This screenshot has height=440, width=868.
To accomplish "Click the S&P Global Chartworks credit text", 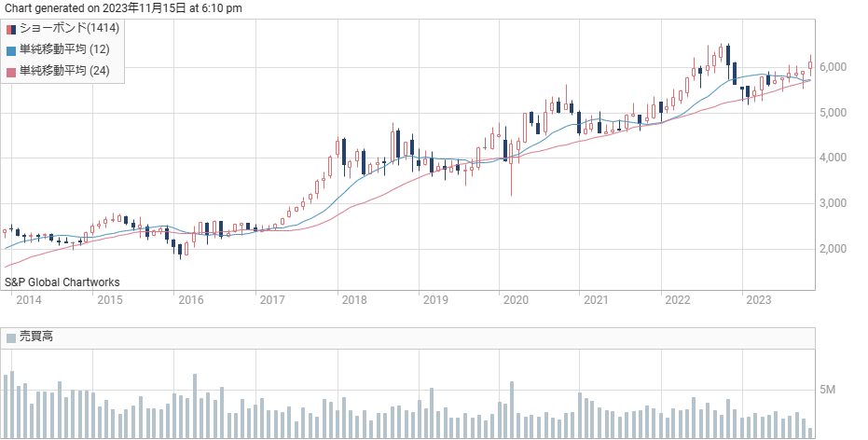I will (62, 282).
